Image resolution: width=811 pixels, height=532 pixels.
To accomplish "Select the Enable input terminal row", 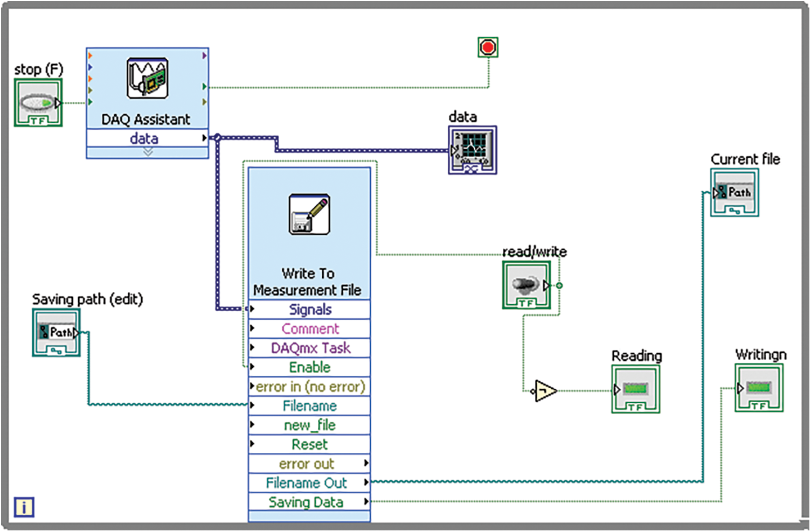I will pos(309,367).
